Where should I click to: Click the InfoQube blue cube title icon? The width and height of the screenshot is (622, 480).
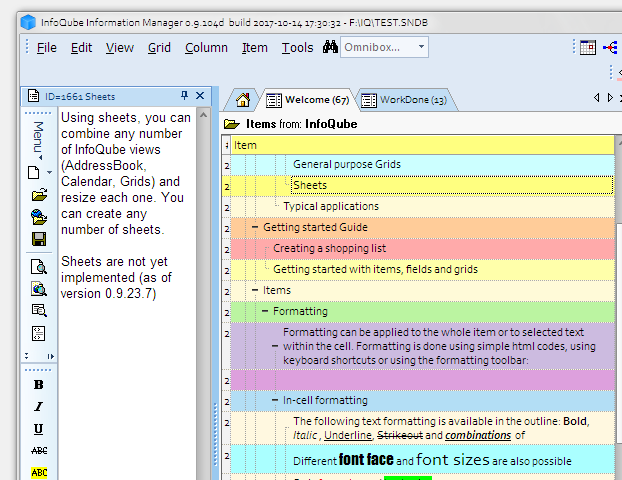(x=28, y=22)
